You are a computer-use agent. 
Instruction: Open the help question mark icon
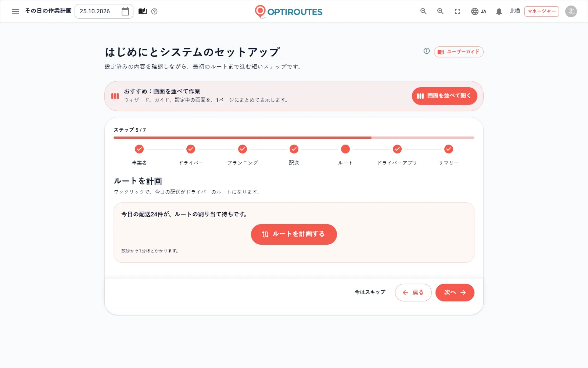coord(154,11)
